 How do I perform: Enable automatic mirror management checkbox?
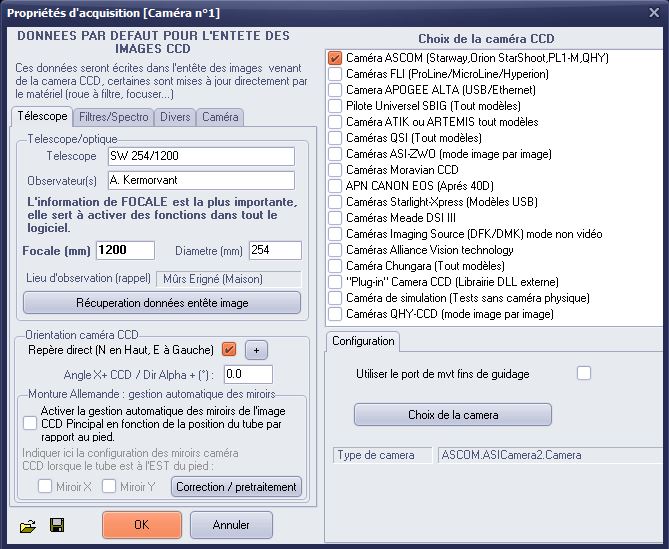pyautogui.click(x=30, y=424)
